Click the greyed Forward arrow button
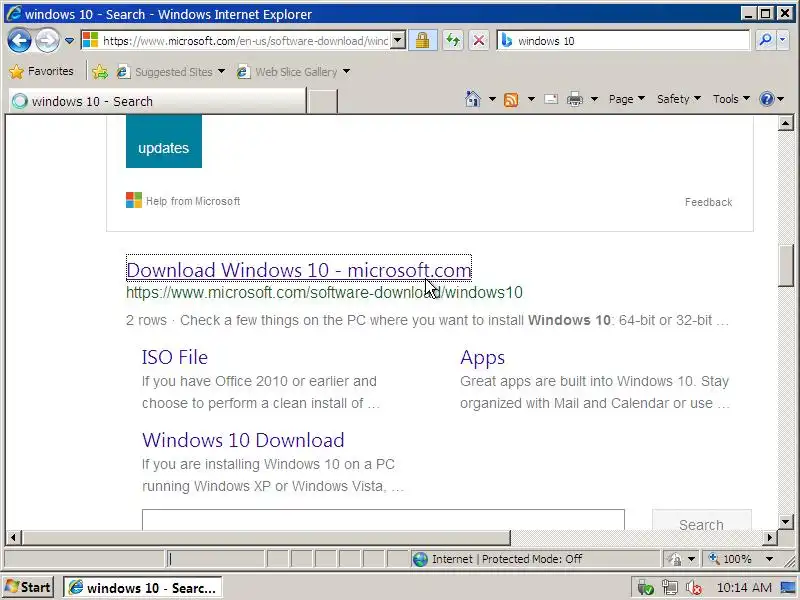The image size is (800, 600). [x=47, y=40]
